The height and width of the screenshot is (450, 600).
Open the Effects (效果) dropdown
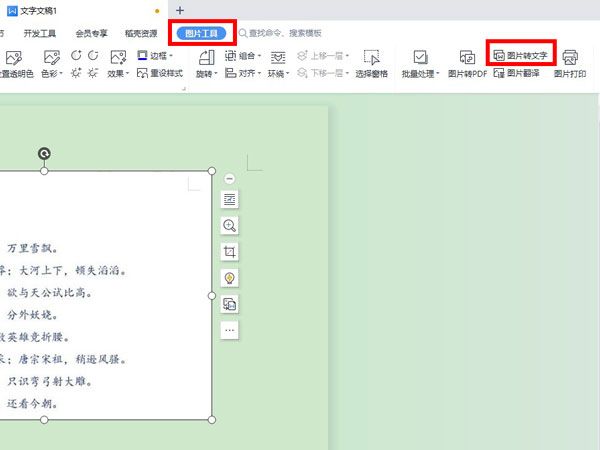coord(118,65)
